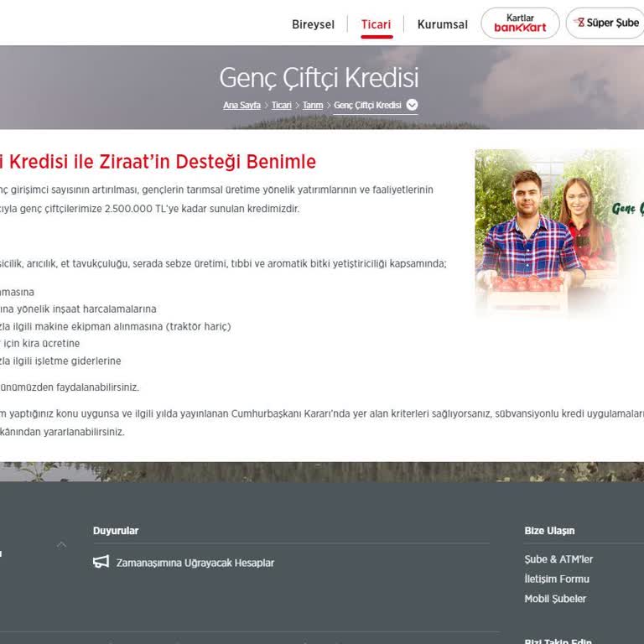The width and height of the screenshot is (644, 644).
Task: Open the Kartlar Bankkart button
Action: [x=520, y=23]
